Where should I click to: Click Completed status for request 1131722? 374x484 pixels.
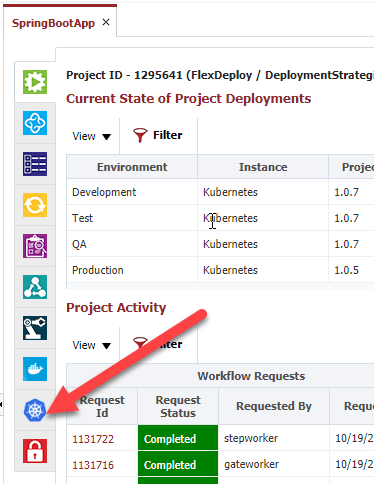pos(178,438)
